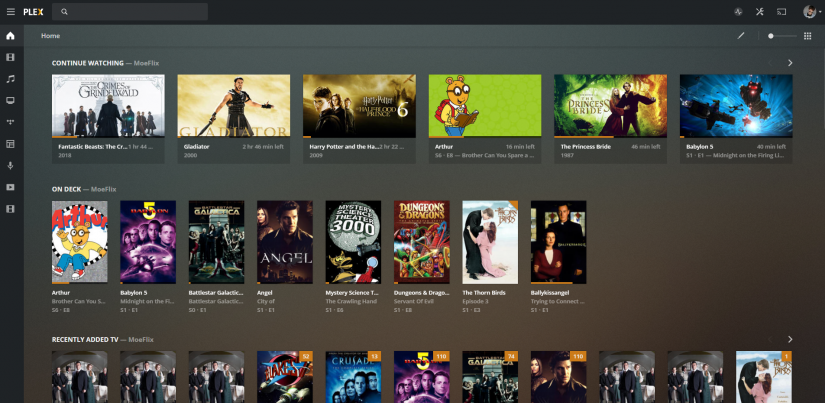Image resolution: width=825 pixels, height=403 pixels.
Task: Resume the Crimes of Grindelwald thumbnail
Action: pyautogui.click(x=108, y=106)
